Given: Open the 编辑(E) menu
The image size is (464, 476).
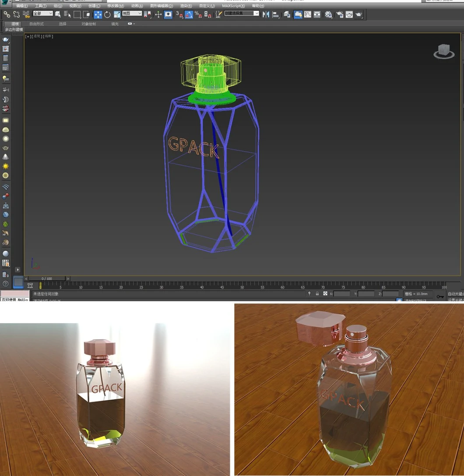Looking at the screenshot, I should [22, 6].
